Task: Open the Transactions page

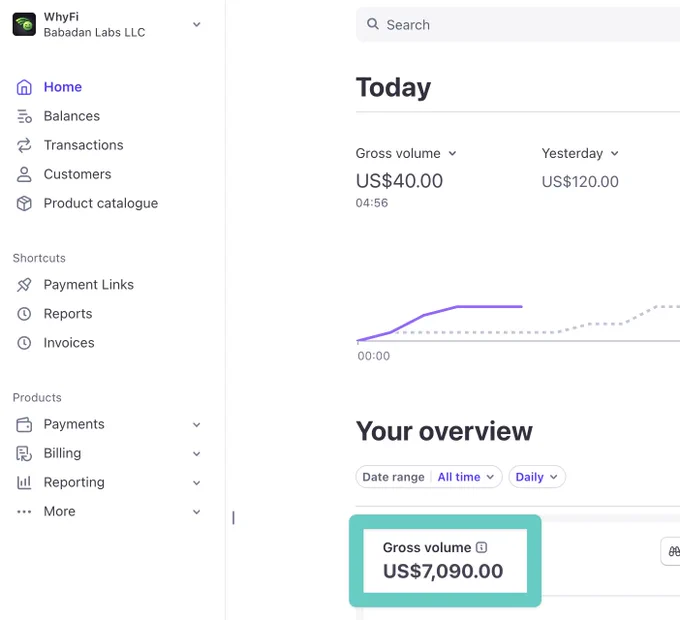Action: tap(83, 145)
